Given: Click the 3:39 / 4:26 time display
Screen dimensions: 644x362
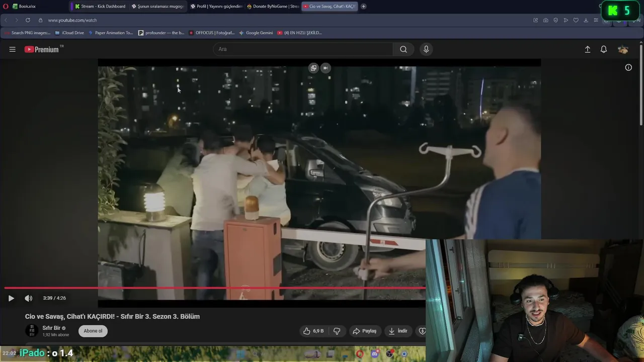Looking at the screenshot, I should (x=54, y=298).
